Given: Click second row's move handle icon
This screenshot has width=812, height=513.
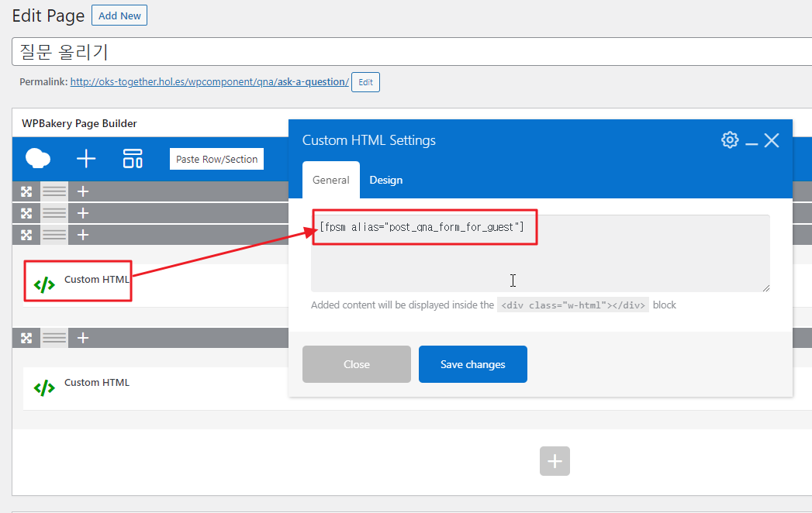Looking at the screenshot, I should (x=26, y=213).
